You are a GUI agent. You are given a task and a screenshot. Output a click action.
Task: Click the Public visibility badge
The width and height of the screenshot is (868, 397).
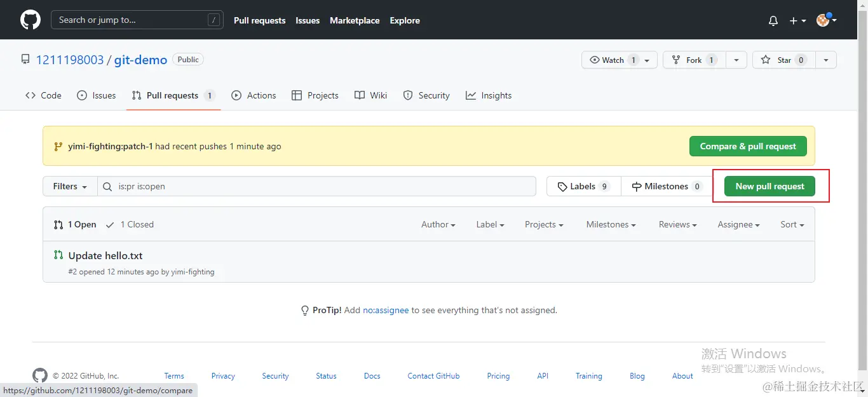coord(188,60)
